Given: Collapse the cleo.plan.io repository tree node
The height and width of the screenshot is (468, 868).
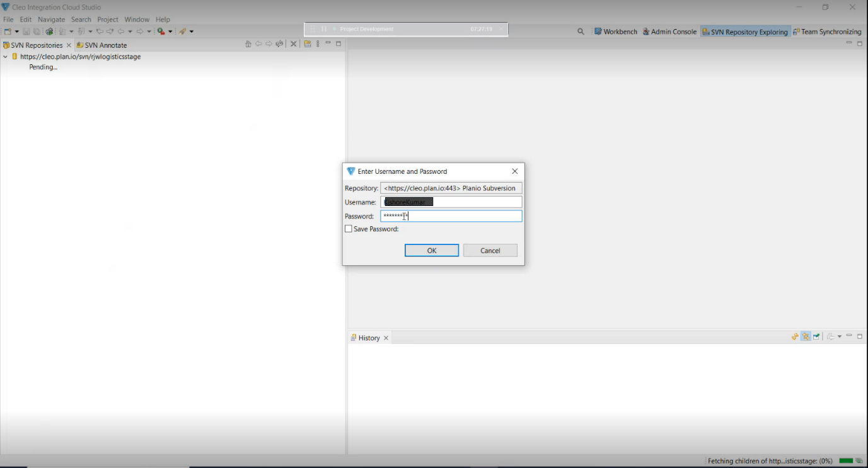Looking at the screenshot, I should click(6, 57).
